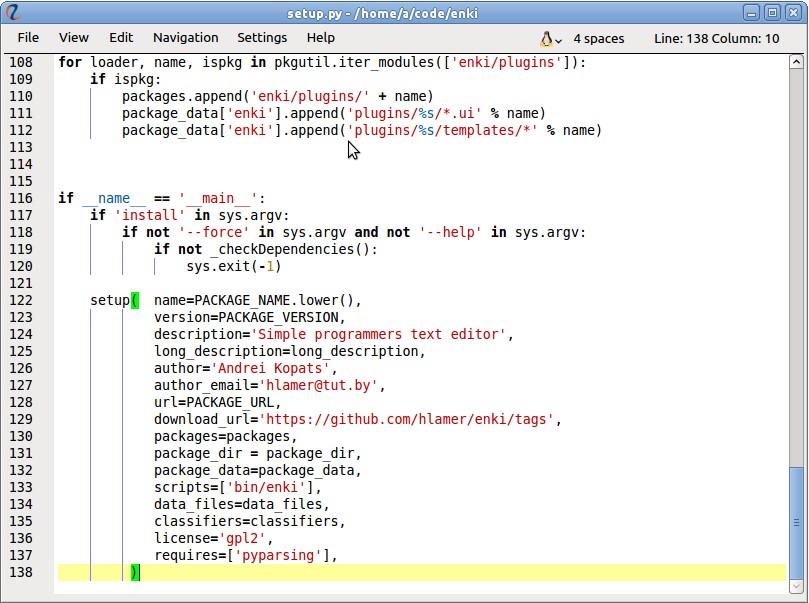
Task: Open the View menu
Action: 74,38
